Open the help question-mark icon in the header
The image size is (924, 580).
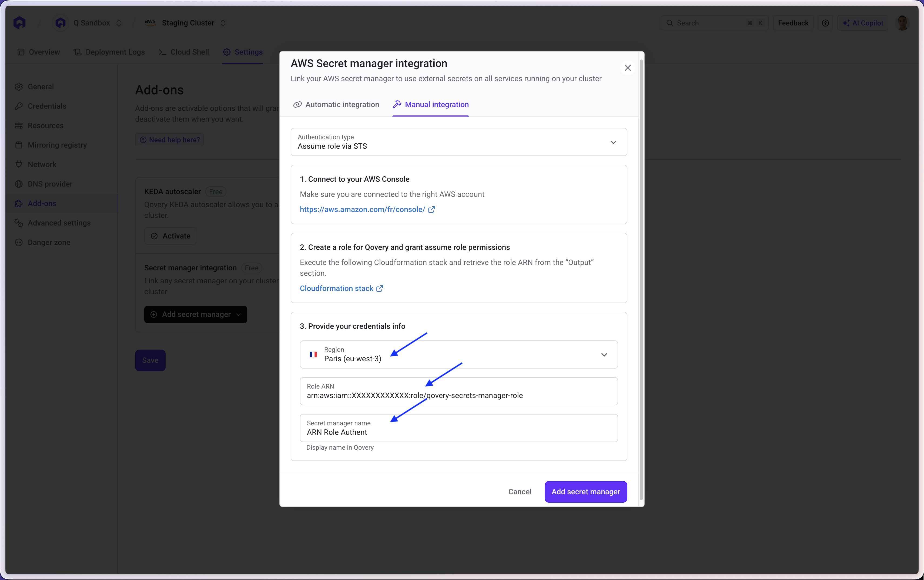pos(825,23)
